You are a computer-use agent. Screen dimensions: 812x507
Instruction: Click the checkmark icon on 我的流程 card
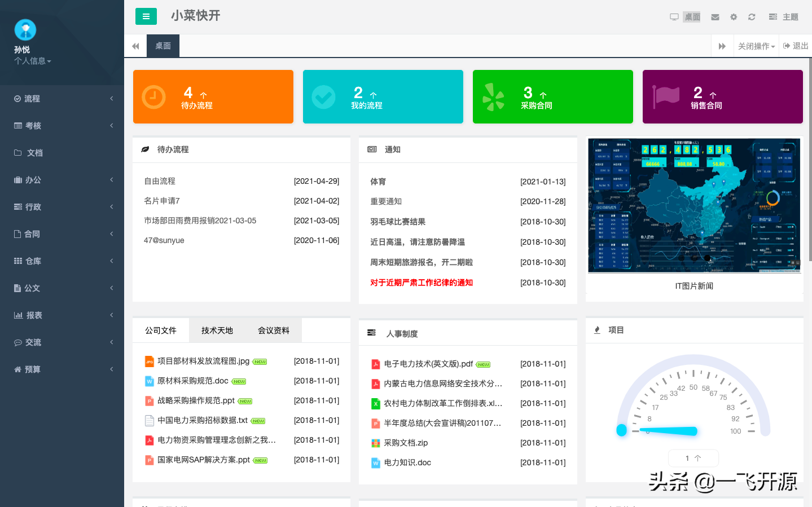point(324,97)
